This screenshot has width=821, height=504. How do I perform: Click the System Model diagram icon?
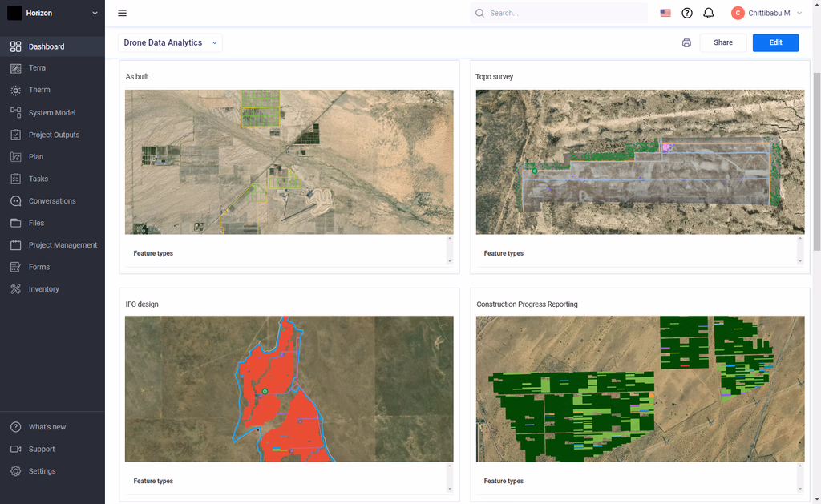(16, 112)
